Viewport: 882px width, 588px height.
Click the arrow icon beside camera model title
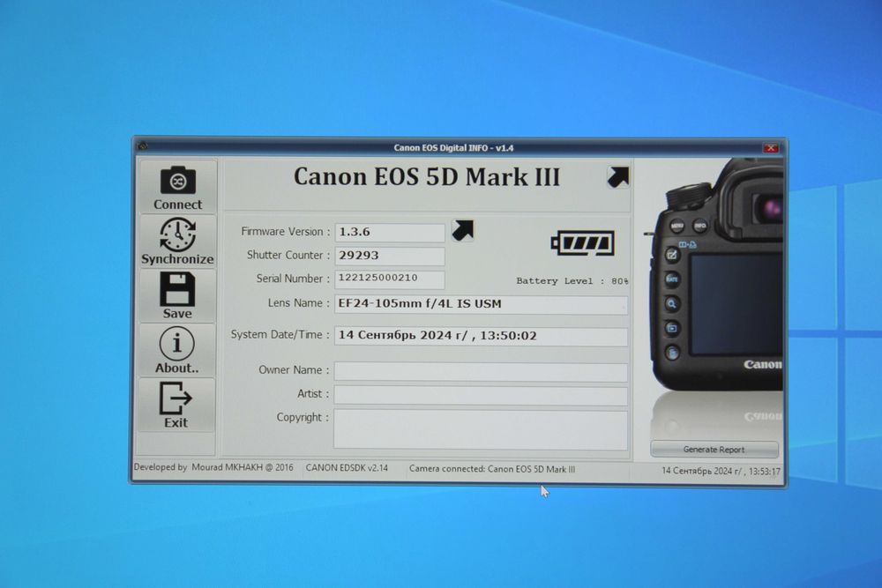pos(617,176)
